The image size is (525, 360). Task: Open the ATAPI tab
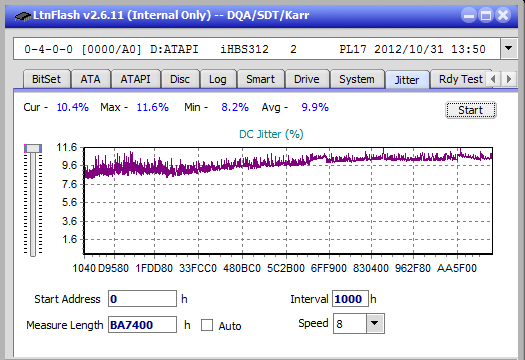(136, 79)
